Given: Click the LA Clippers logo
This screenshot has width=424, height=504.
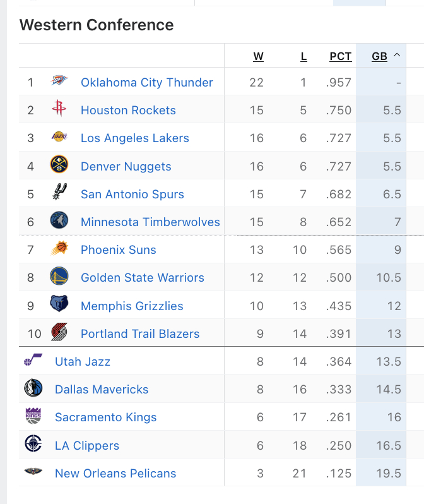Looking at the screenshot, I should click(33, 443).
